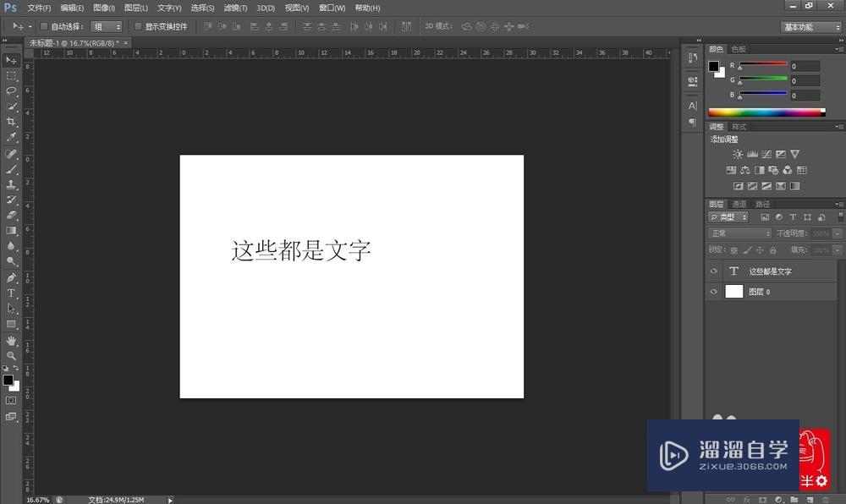Image resolution: width=846 pixels, height=504 pixels.
Task: Select the Crop tool
Action: (11, 123)
